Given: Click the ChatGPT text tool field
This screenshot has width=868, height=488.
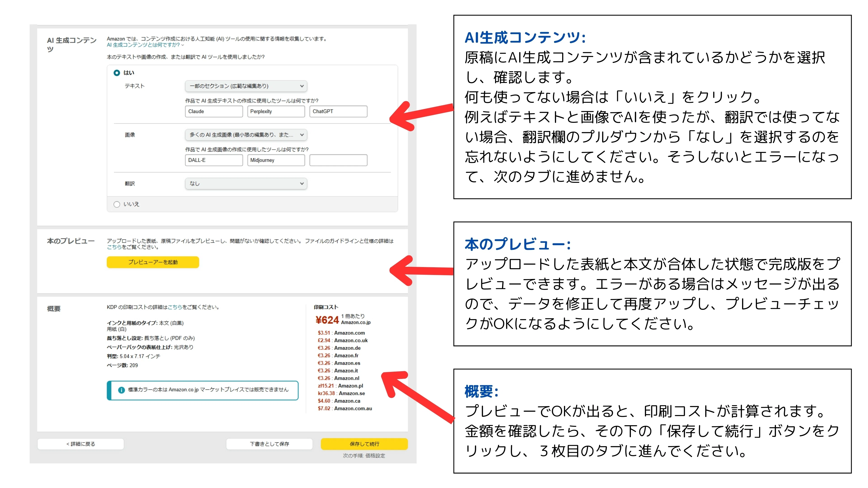Looking at the screenshot, I should [338, 111].
